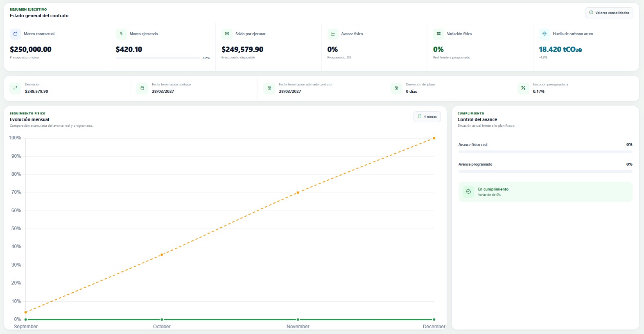
Task: Click the 18.420 tCO2e carbon value
Action: point(560,49)
